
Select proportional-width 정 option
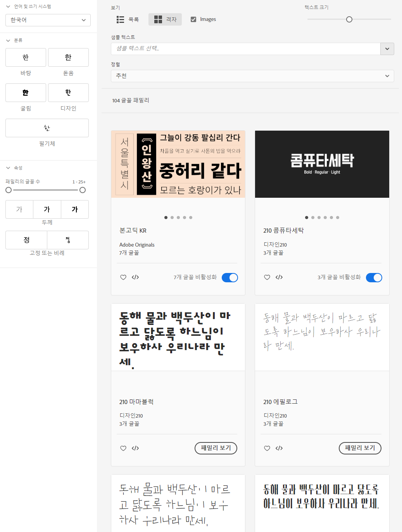(x=68, y=240)
